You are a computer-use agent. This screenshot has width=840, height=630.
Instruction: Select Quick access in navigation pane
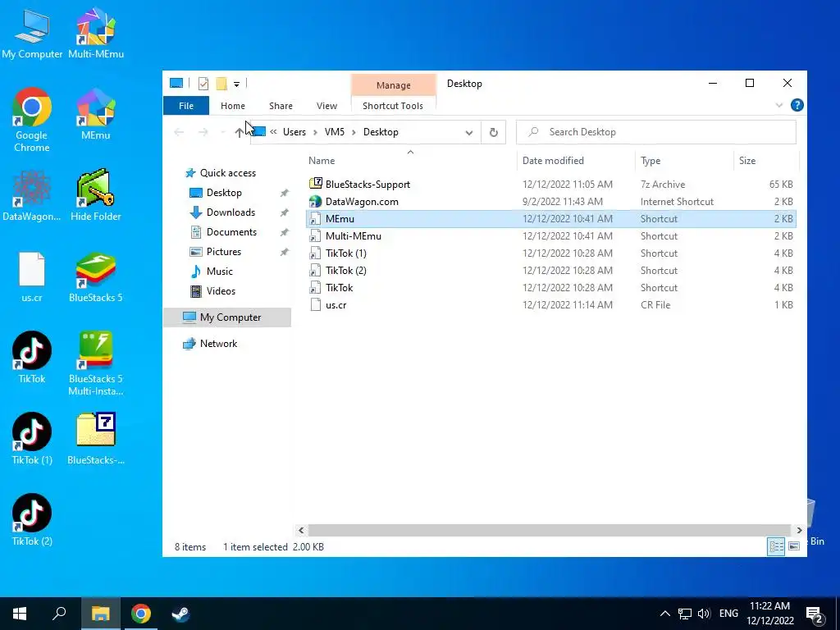[228, 172]
